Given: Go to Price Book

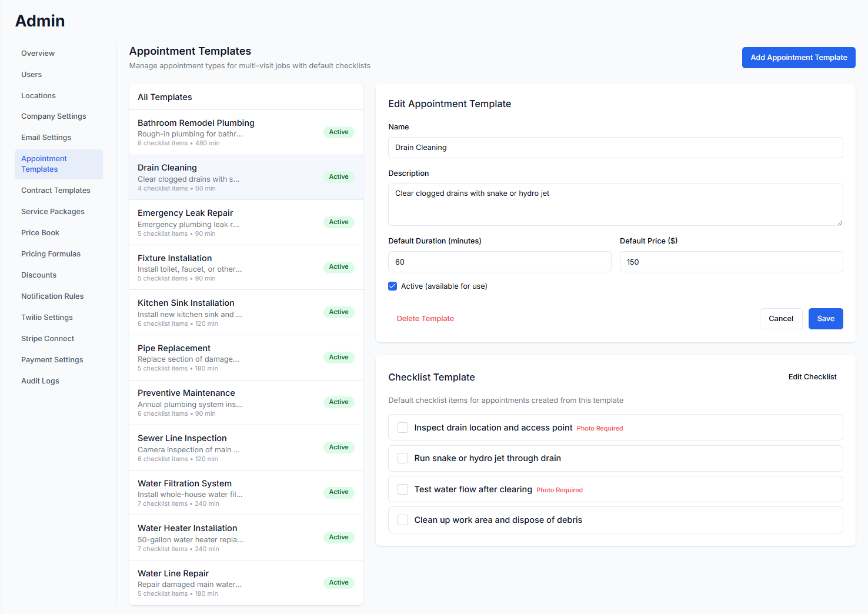Looking at the screenshot, I should click(x=59, y=233).
